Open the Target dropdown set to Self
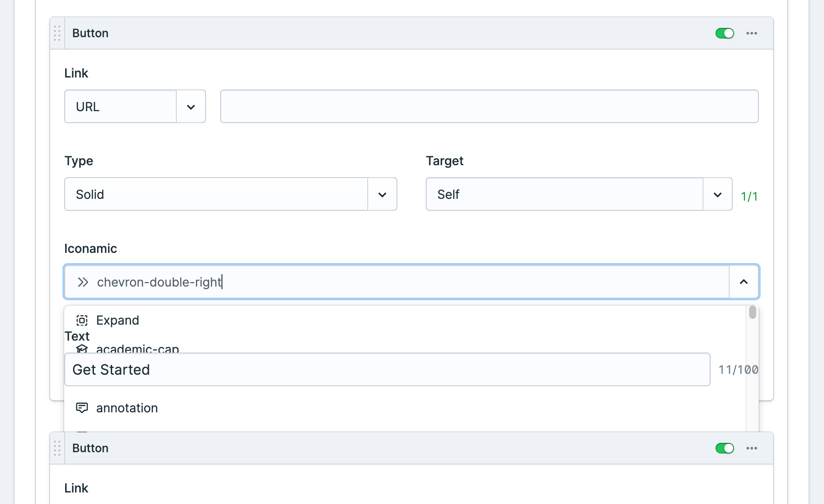Screen dimensions: 824x504 point(717,194)
